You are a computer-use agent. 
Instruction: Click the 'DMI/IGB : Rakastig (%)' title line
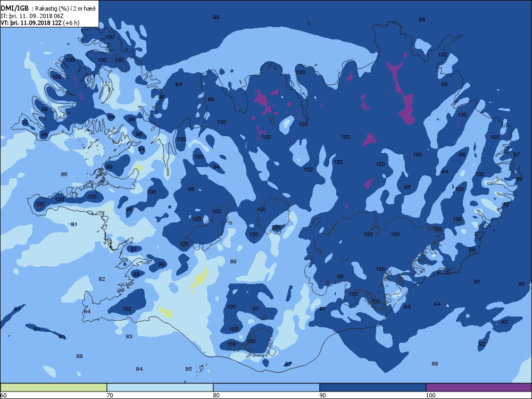[48, 9]
